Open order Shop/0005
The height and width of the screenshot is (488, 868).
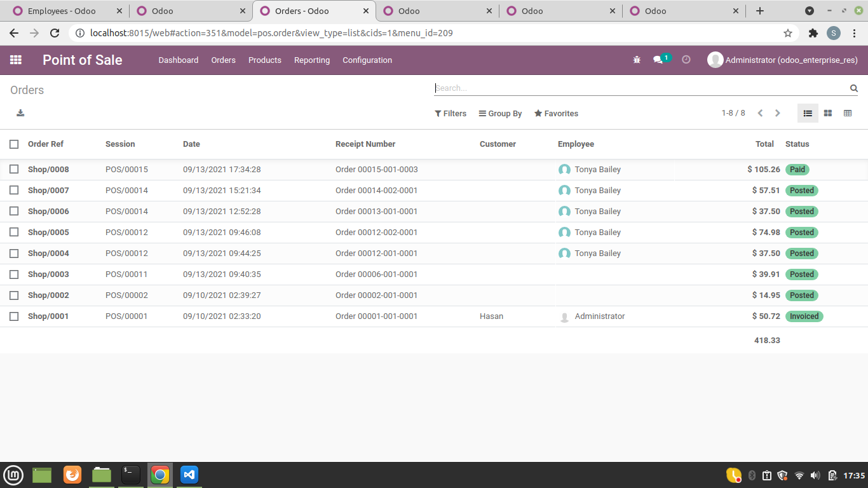(48, 232)
